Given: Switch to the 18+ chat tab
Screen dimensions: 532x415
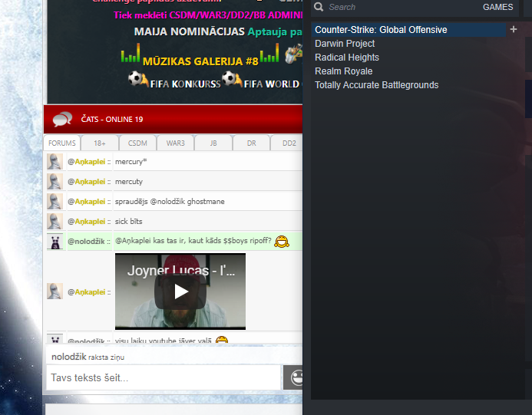Looking at the screenshot, I should coord(100,143).
